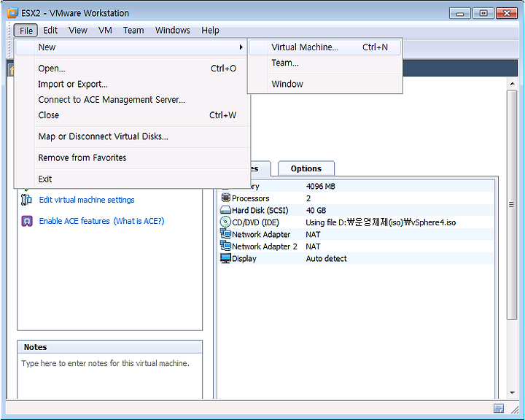Open the Team menu

(133, 31)
